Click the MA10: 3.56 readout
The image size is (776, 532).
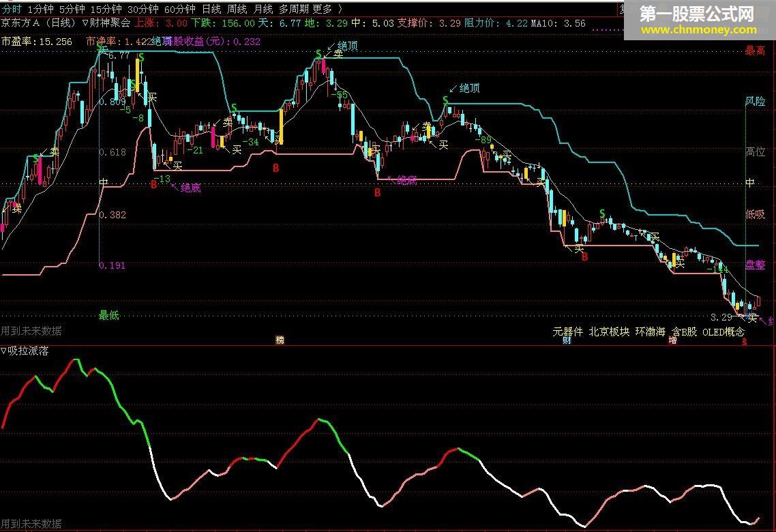(x=558, y=23)
